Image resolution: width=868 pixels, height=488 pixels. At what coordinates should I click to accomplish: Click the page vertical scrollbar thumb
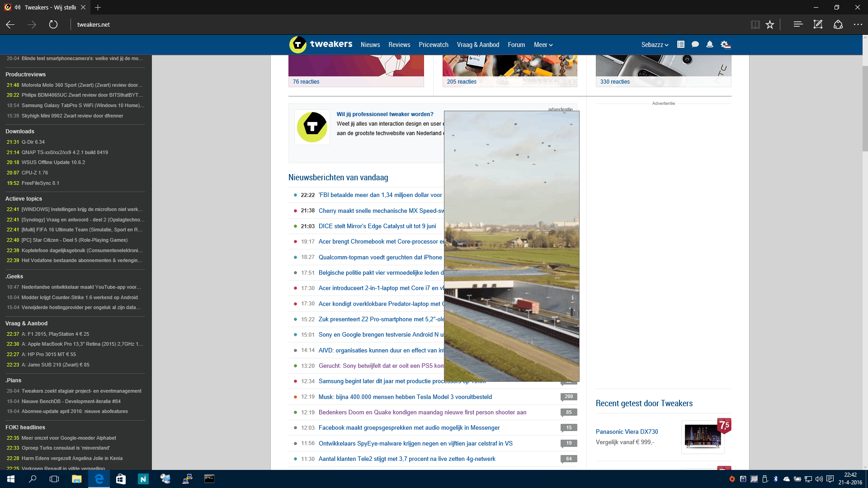(865, 108)
